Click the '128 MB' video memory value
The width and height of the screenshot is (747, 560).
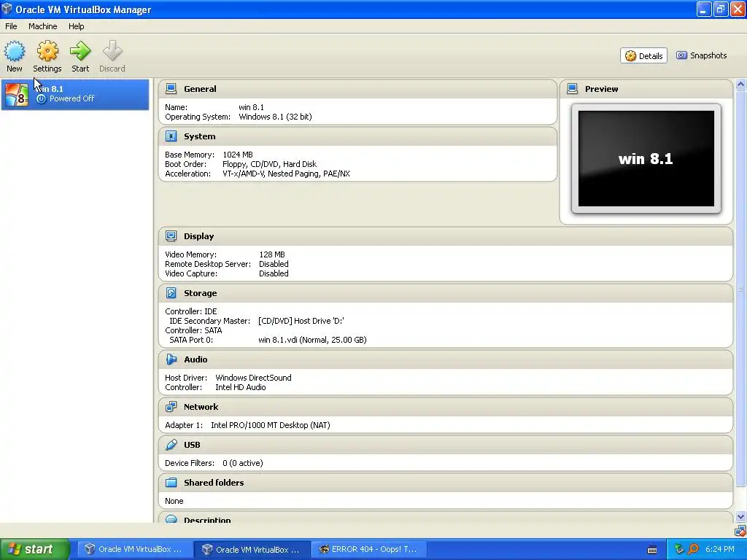[272, 254]
